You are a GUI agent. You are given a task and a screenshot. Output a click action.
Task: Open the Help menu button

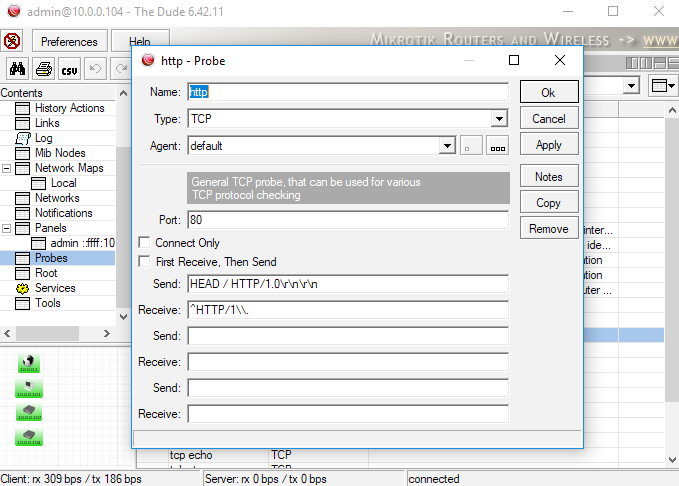coord(140,42)
